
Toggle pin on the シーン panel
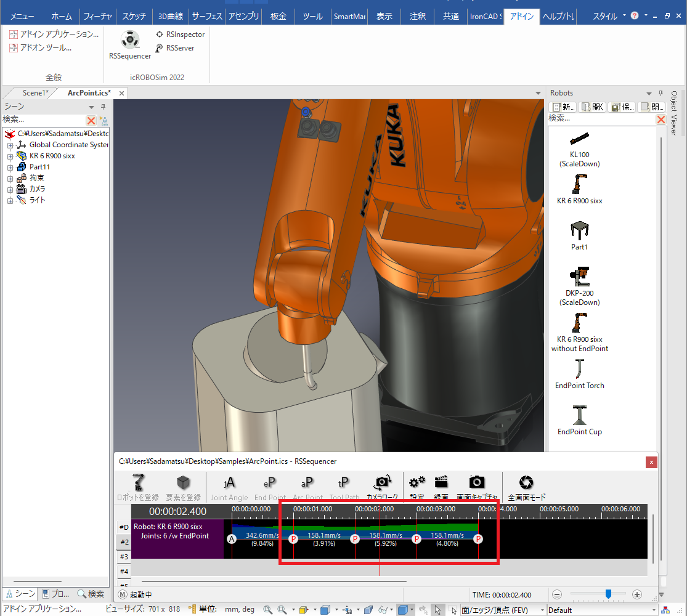click(x=104, y=107)
